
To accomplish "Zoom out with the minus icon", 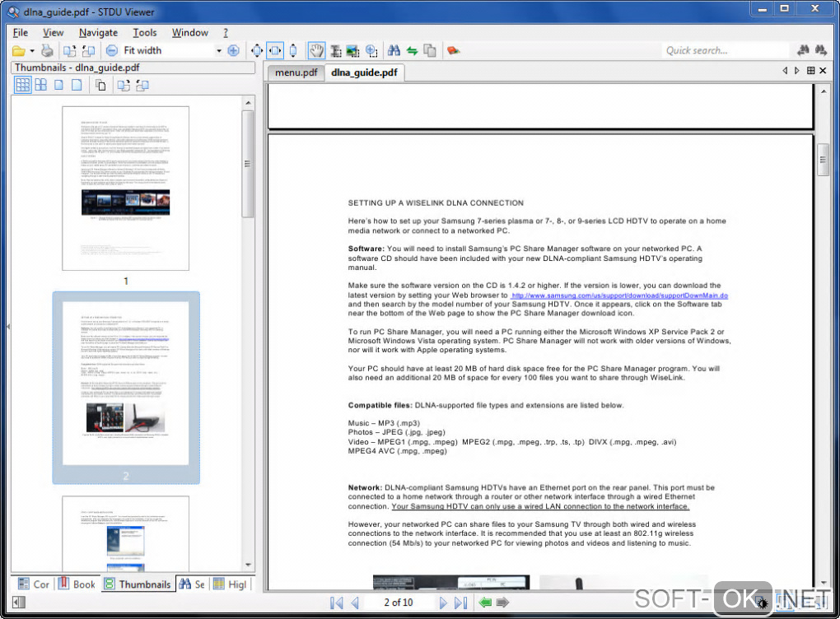I will (x=111, y=51).
